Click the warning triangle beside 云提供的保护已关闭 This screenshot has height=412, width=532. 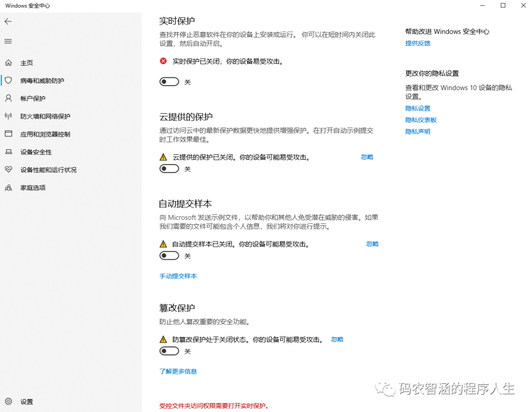pyautogui.click(x=163, y=157)
